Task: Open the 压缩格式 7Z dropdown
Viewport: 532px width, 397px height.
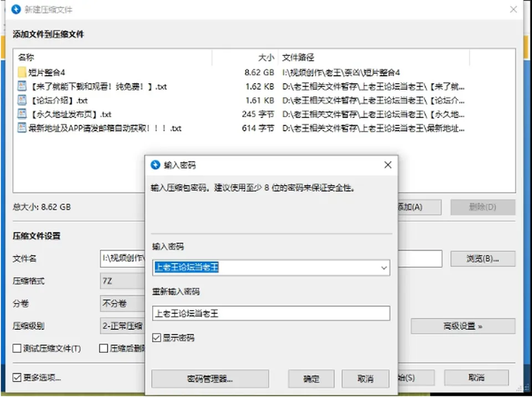Action: point(122,281)
